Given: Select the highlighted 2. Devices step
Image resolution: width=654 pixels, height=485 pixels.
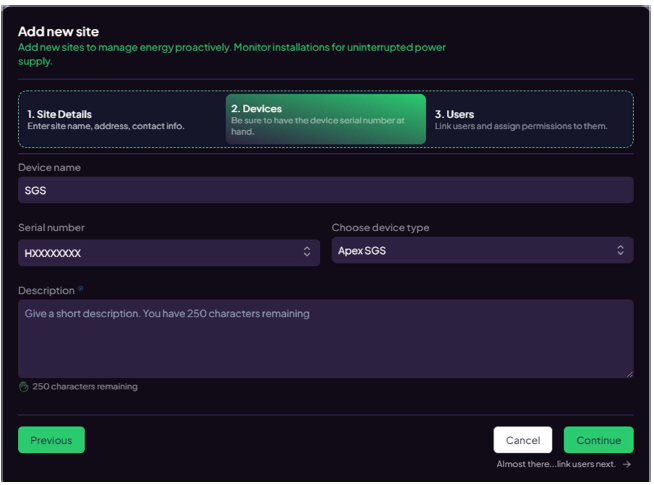Looking at the screenshot, I should tap(326, 119).
